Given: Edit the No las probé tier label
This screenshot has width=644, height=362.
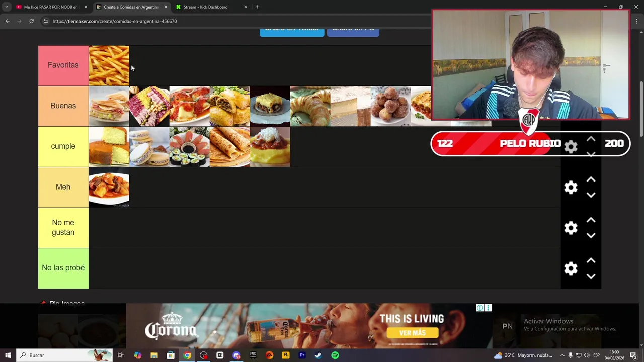Looking at the screenshot, I should coord(63,268).
